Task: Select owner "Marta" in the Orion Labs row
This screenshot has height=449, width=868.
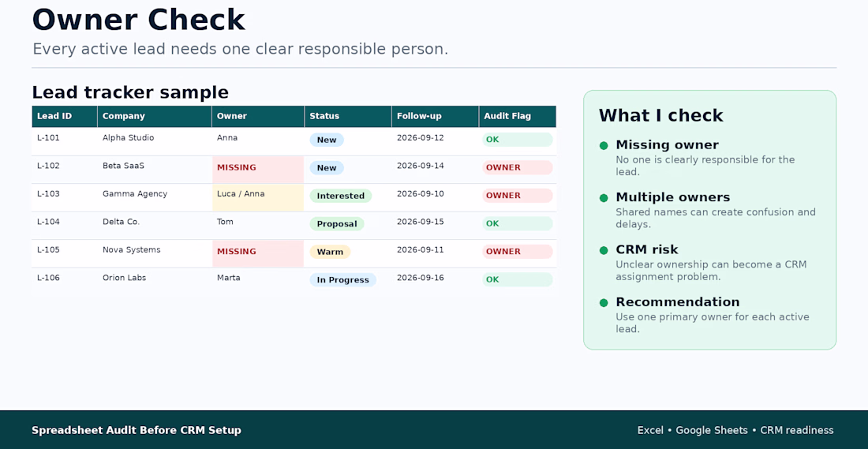Action: (229, 278)
